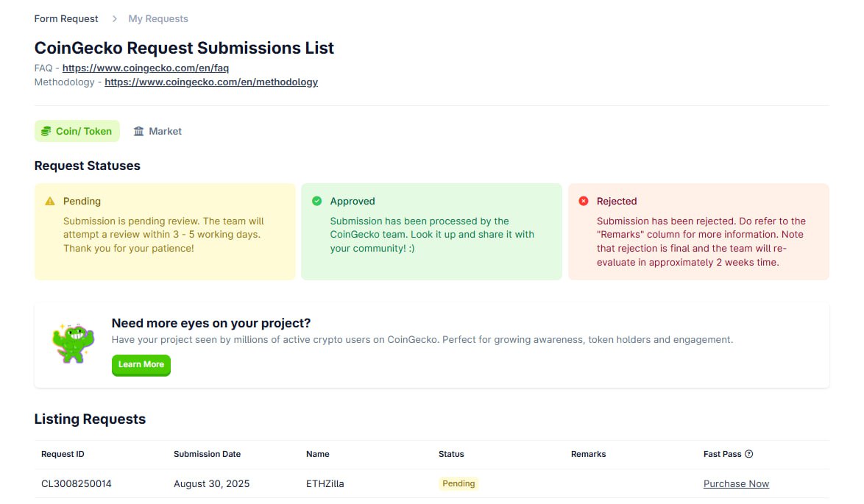864x504 pixels.
Task: Click the Pending status card title
Action: click(x=82, y=201)
